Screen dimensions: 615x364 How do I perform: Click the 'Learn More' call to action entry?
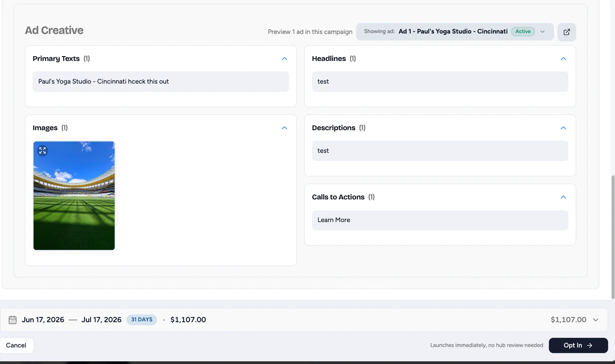(440, 220)
